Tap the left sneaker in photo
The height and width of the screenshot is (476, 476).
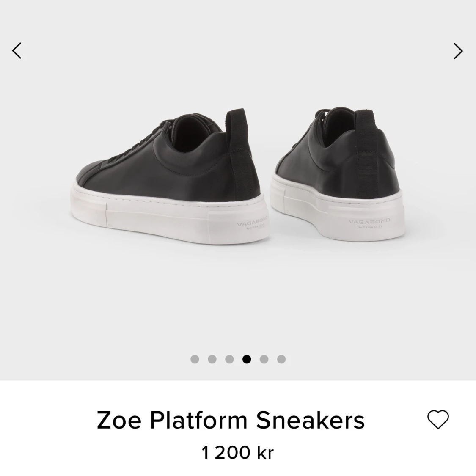[170, 176]
